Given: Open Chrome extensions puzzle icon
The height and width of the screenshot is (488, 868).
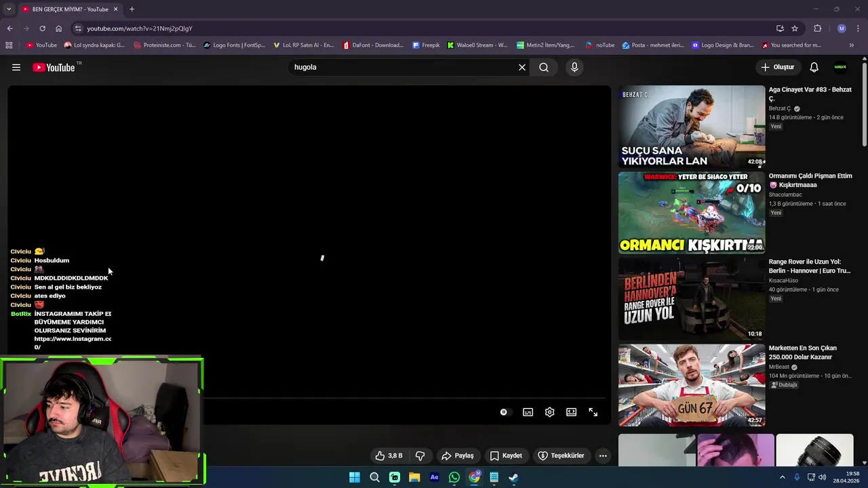Looking at the screenshot, I should pyautogui.click(x=817, y=28).
